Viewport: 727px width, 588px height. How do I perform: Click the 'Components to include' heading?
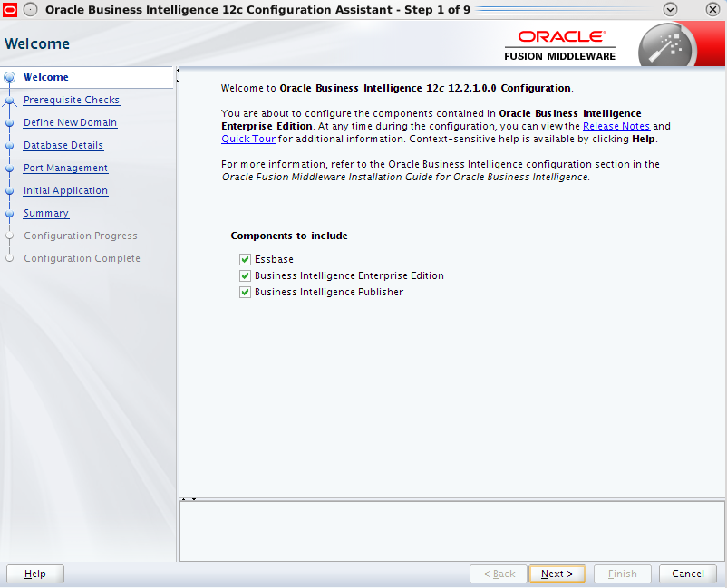tap(289, 236)
